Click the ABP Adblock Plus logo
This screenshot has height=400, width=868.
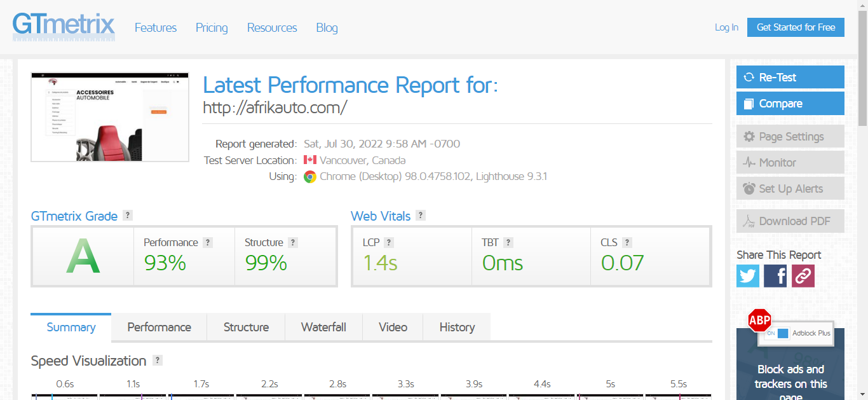click(x=759, y=321)
